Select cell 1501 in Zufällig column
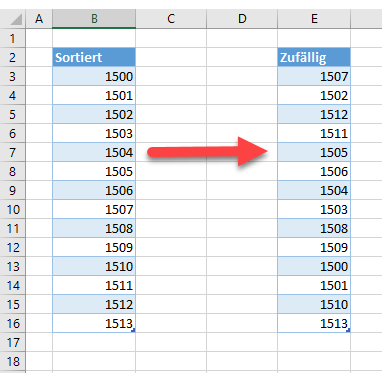The height and width of the screenshot is (391, 389). tap(314, 285)
